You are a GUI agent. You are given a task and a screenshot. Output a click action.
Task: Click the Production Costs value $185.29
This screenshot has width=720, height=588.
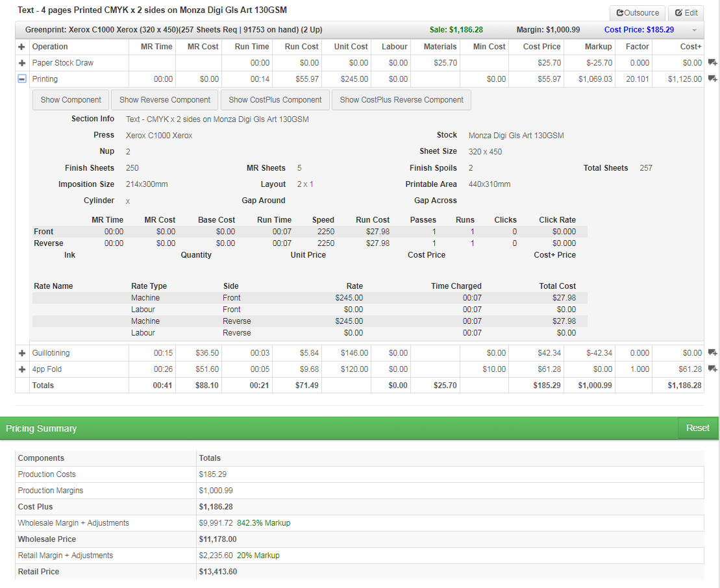(x=212, y=474)
